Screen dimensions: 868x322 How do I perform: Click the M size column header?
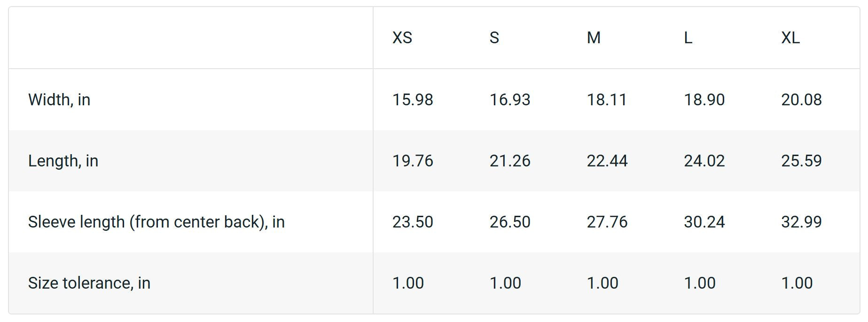point(594,38)
